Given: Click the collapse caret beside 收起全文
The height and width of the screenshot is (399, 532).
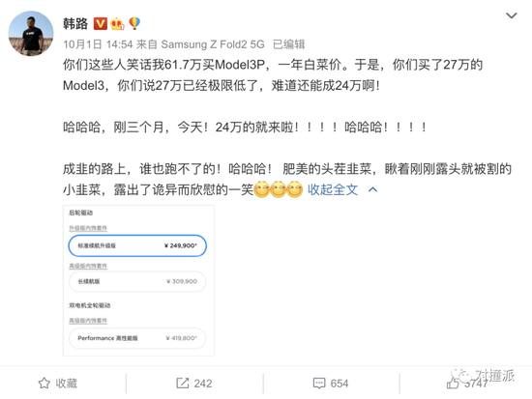Looking at the screenshot, I should coord(372,189).
